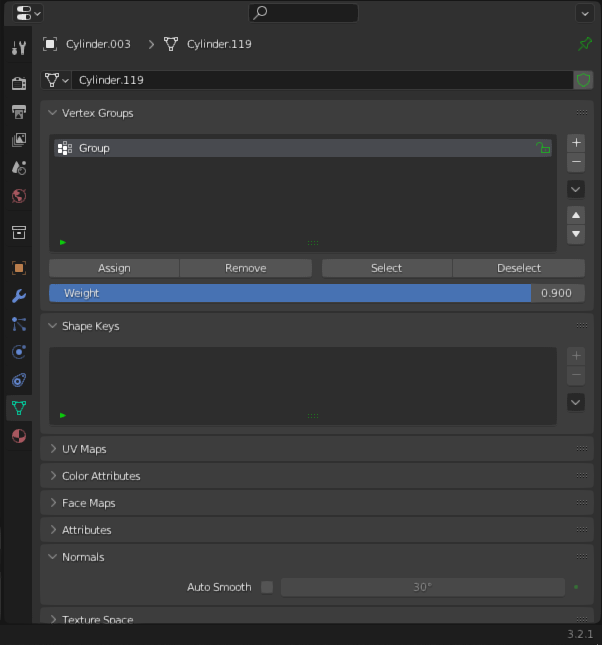Click the Cylinder.119 mesh name field
This screenshot has height=645, width=602.
pos(322,80)
